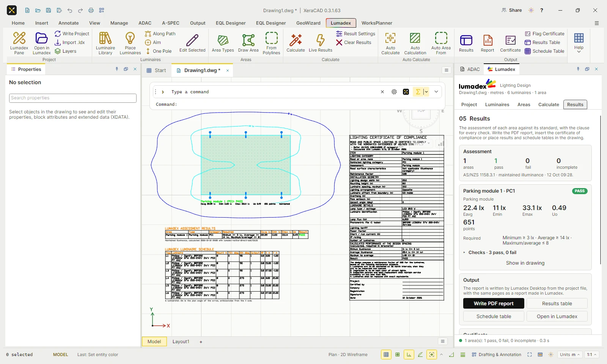Screen dimensions: 607x364
Task: Select the Place Luminaires tool
Action: (130, 43)
